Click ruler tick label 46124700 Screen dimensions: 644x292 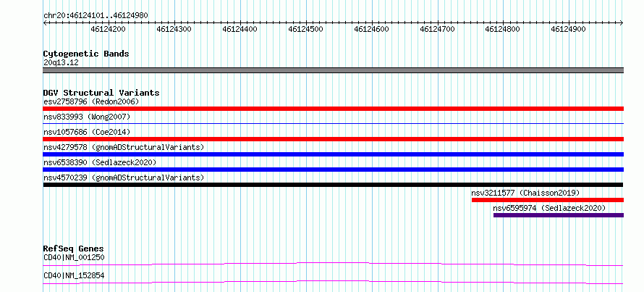437,29
